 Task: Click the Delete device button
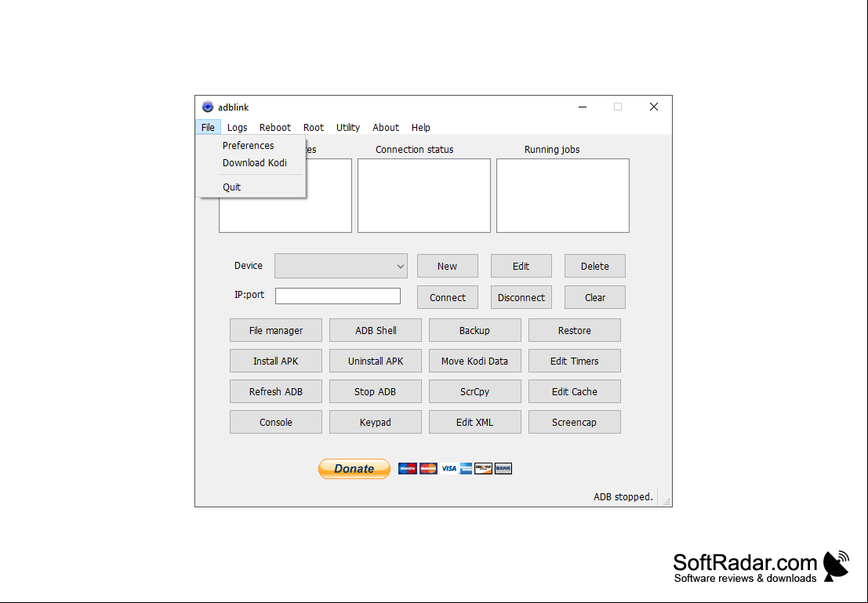(x=595, y=266)
